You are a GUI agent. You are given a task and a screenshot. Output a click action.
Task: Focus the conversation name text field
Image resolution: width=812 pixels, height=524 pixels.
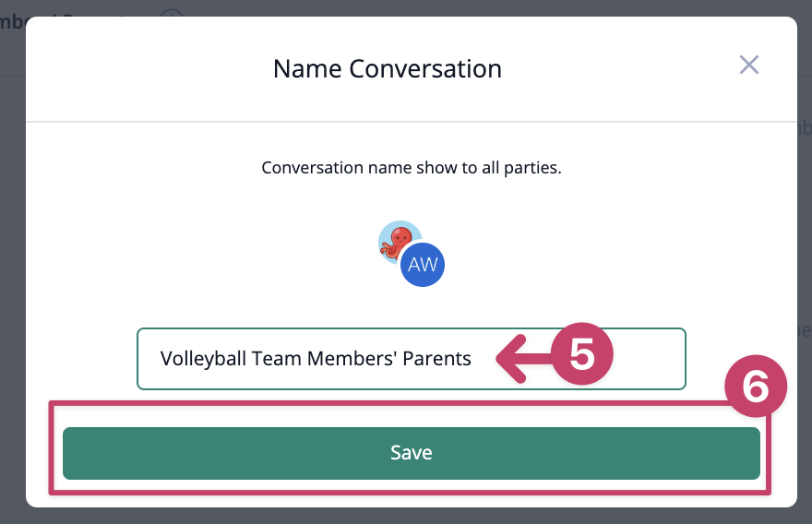point(412,358)
